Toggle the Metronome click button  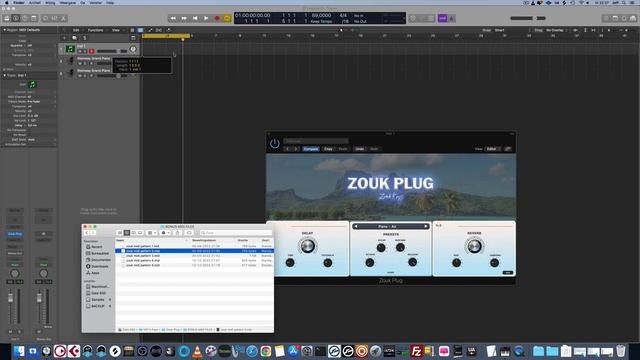[452, 18]
